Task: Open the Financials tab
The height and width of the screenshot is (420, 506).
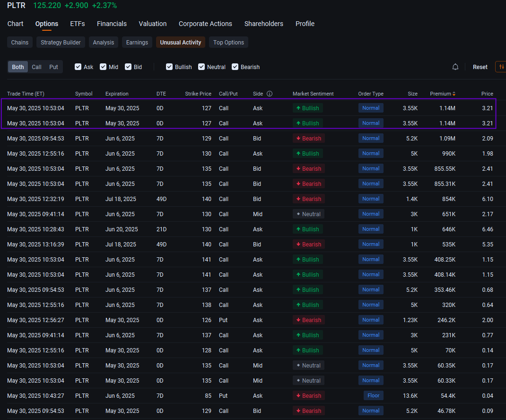Action: point(112,24)
